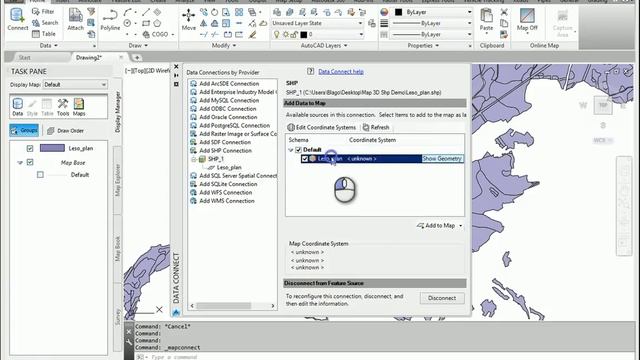Click the Connect data icon in ribbon
Viewport: 640px width, 360px height.
click(18, 20)
